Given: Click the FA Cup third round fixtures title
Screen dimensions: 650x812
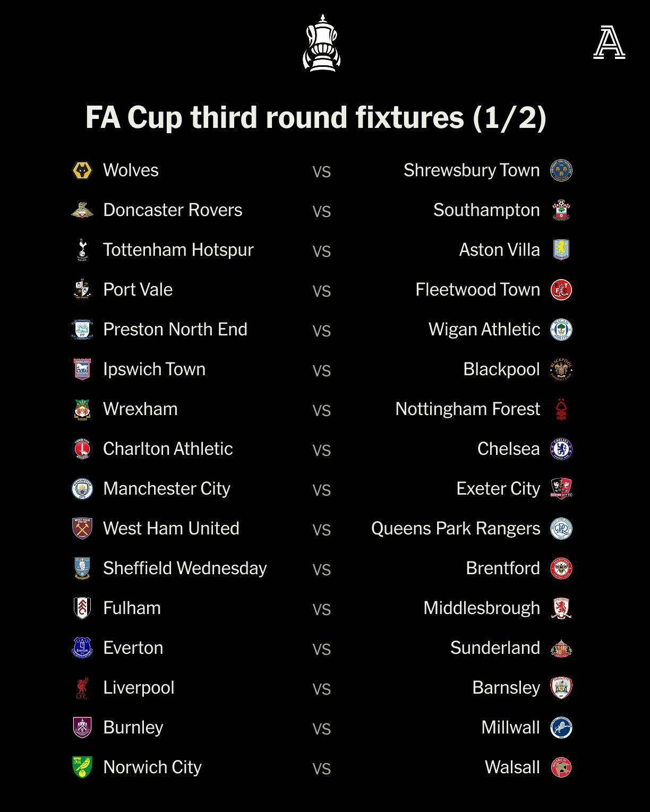Looking at the screenshot, I should [x=316, y=117].
